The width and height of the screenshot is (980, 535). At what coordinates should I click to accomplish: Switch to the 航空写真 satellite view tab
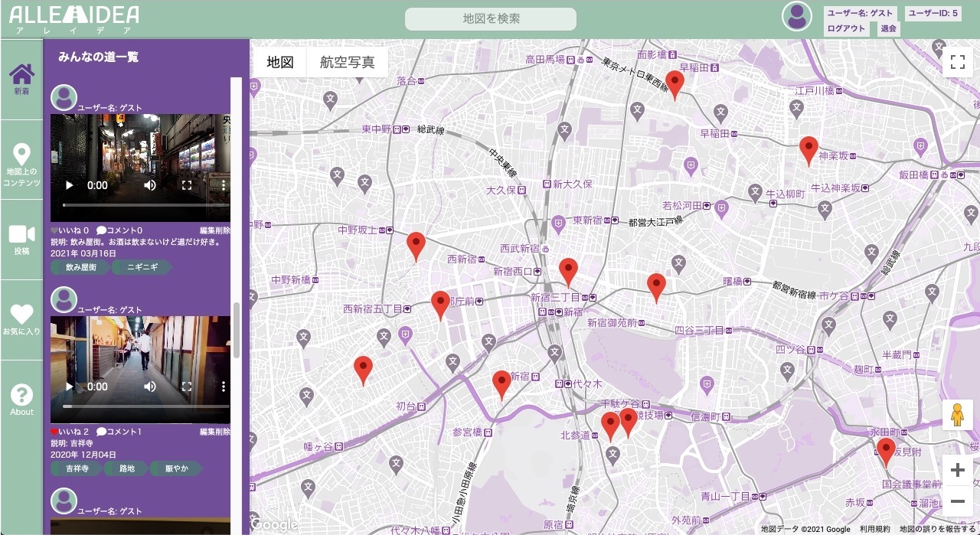[x=347, y=60]
